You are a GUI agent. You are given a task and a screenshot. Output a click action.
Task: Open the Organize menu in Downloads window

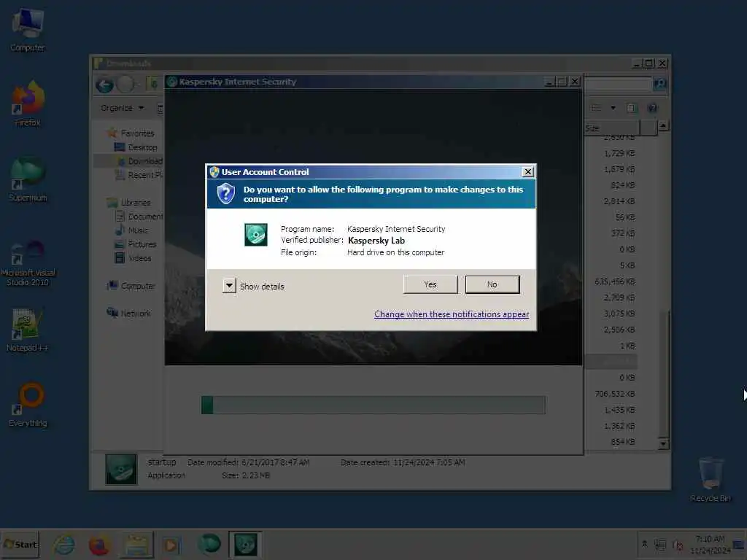(123, 108)
